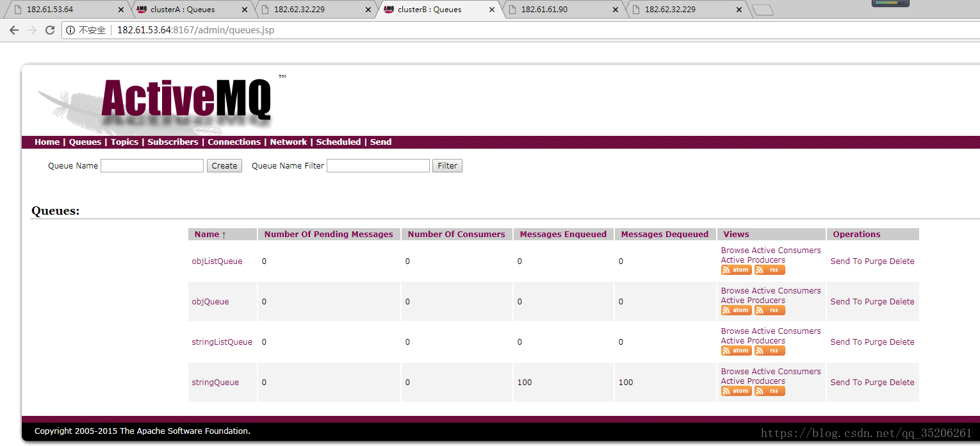This screenshot has height=446, width=980.
Task: Click the browser back arrow
Action: pos(14,30)
